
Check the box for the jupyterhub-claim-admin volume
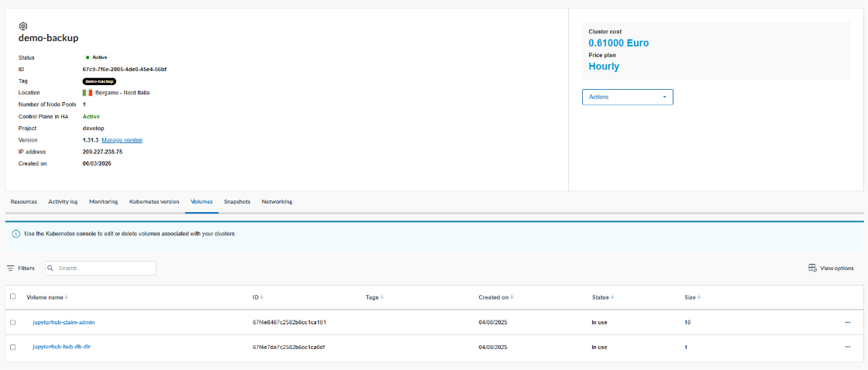[12, 322]
